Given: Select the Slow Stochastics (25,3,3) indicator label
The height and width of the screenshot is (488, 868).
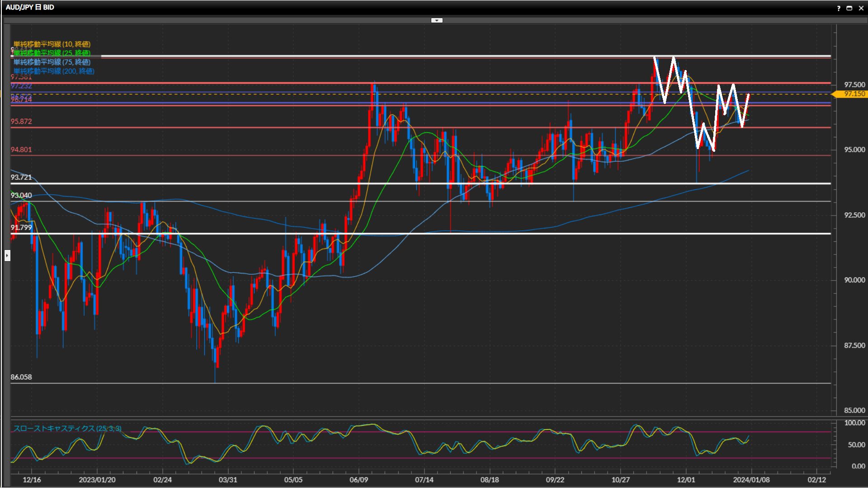Looking at the screenshot, I should (x=67, y=428).
